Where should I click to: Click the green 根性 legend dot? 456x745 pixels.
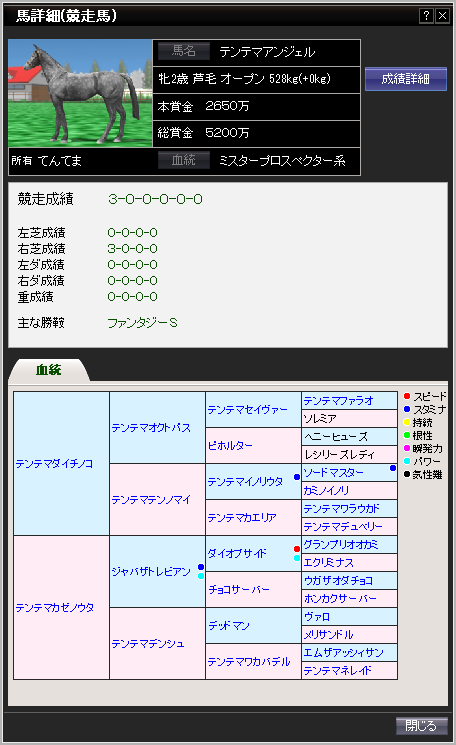coord(407,435)
